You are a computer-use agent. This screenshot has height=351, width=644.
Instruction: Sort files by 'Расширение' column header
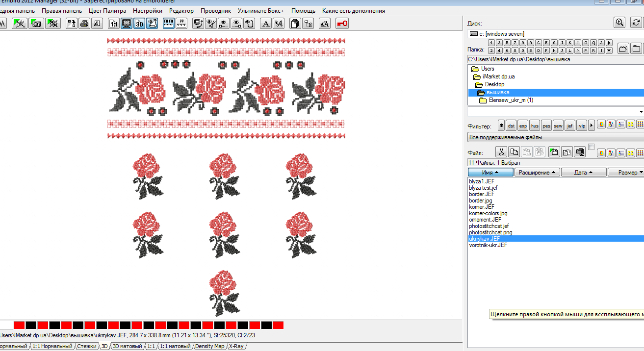pos(537,173)
